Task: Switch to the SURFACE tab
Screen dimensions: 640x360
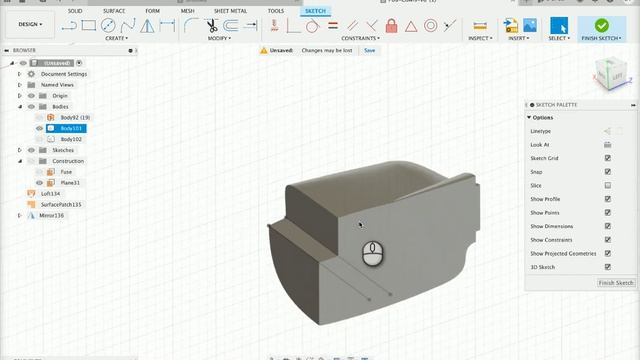Action: click(114, 11)
